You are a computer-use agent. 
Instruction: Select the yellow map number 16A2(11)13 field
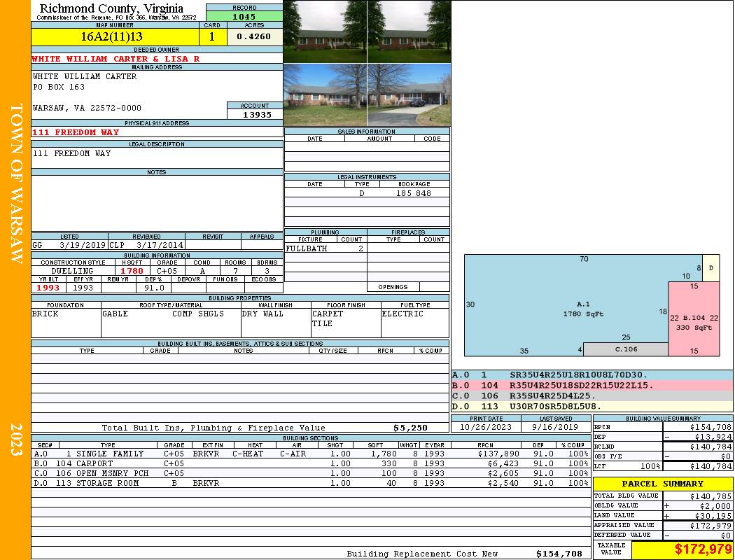(112, 36)
